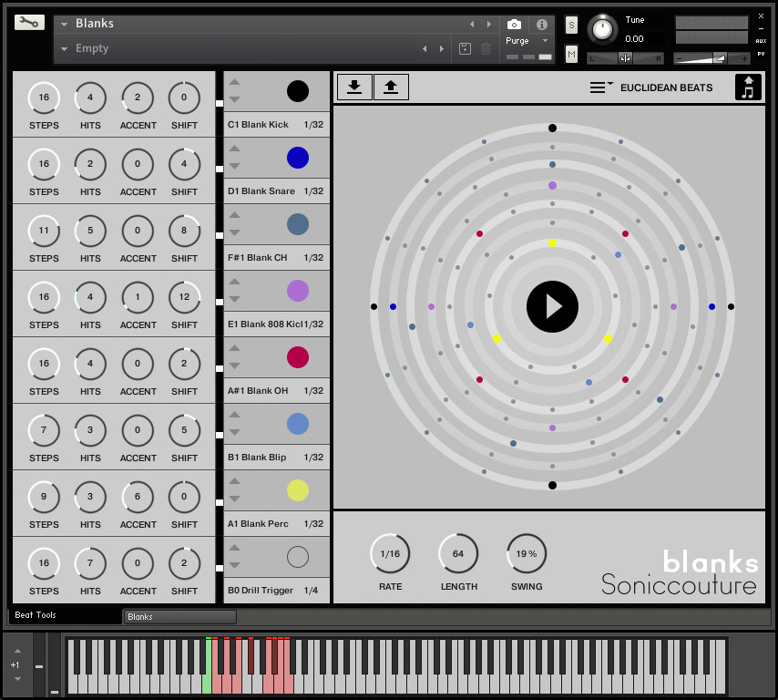The width and height of the screenshot is (778, 700).
Task: Toggle the PV button
Action: 761,54
